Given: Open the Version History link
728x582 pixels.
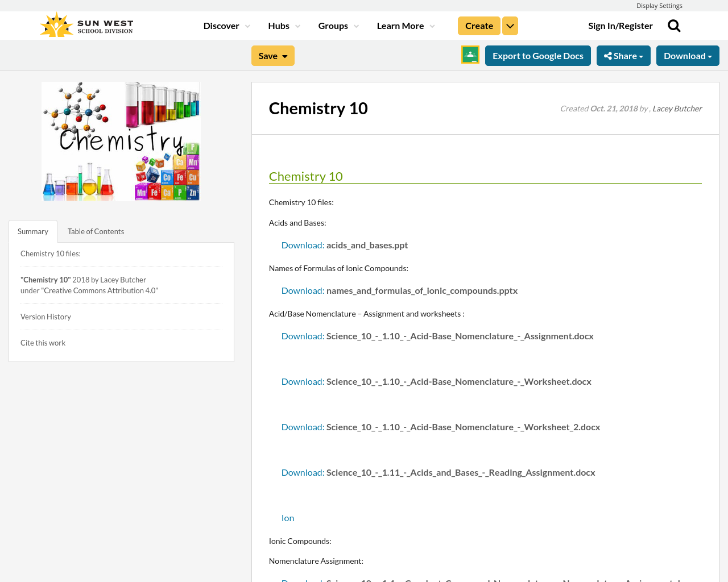Looking at the screenshot, I should click(45, 317).
